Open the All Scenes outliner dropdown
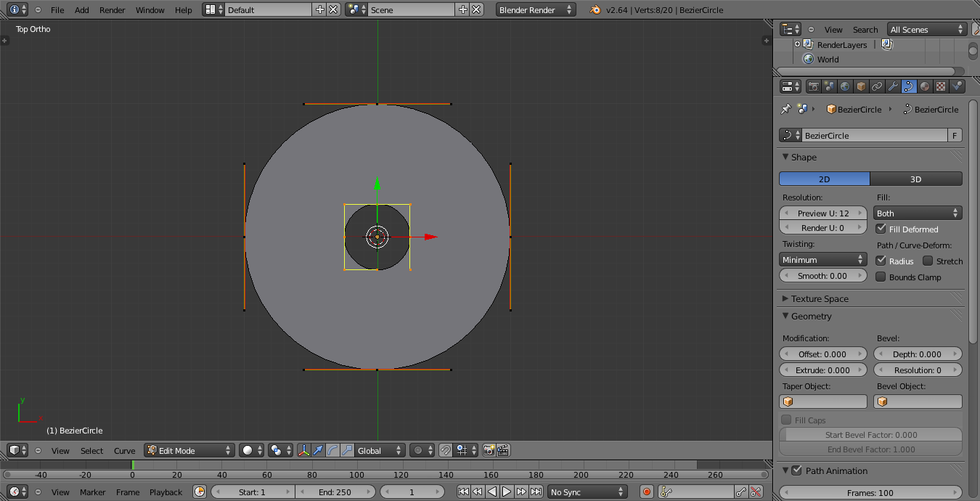The image size is (980, 501). (x=927, y=29)
